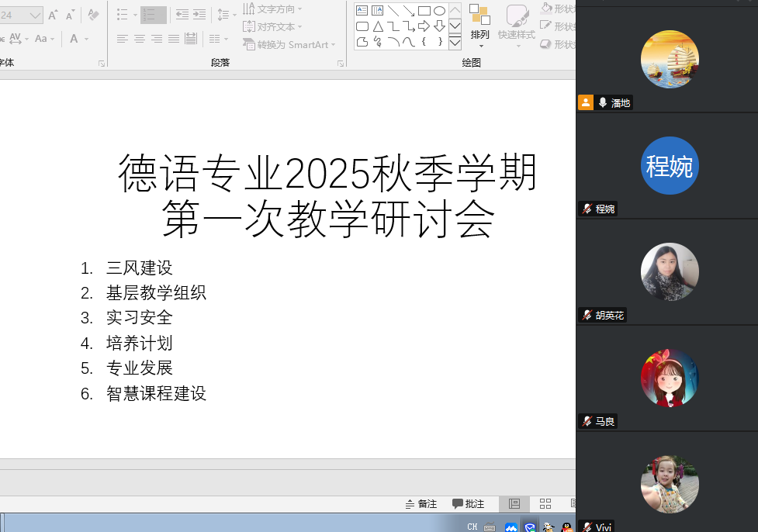Open the font color dropdown arrow
Screen dimensions: 758x532
click(85, 39)
